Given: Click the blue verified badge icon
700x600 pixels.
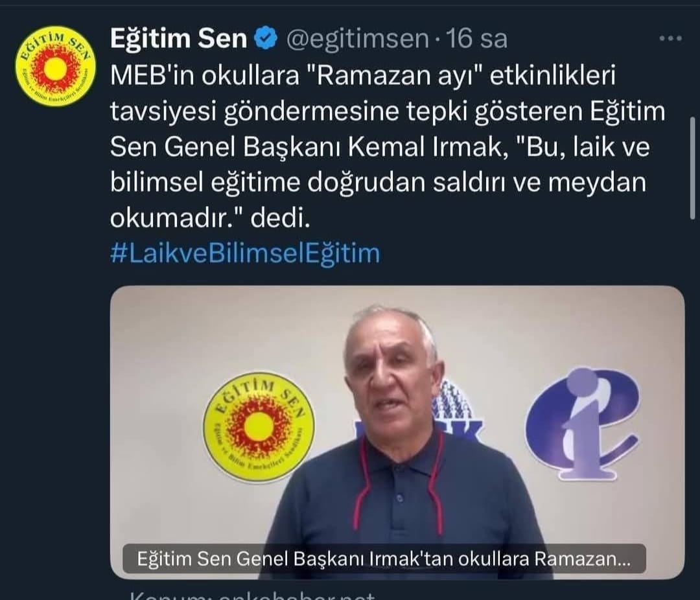Looking at the screenshot, I should click(266, 39).
